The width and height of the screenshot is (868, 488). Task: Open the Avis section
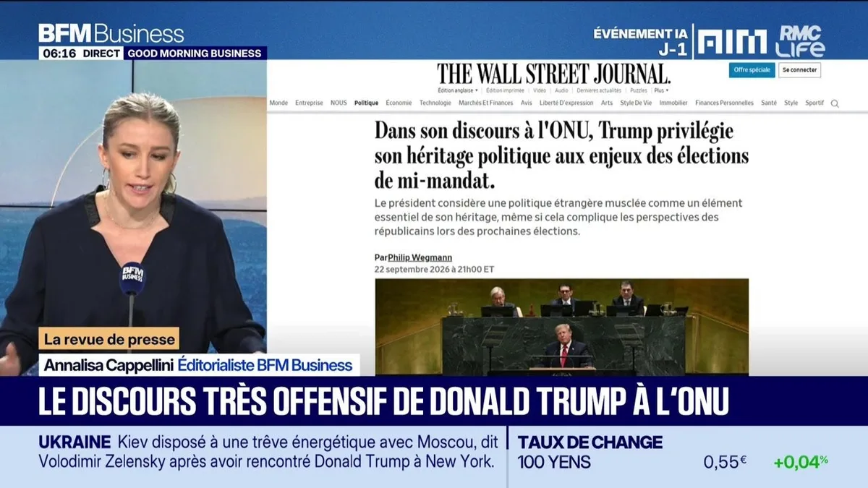[527, 103]
